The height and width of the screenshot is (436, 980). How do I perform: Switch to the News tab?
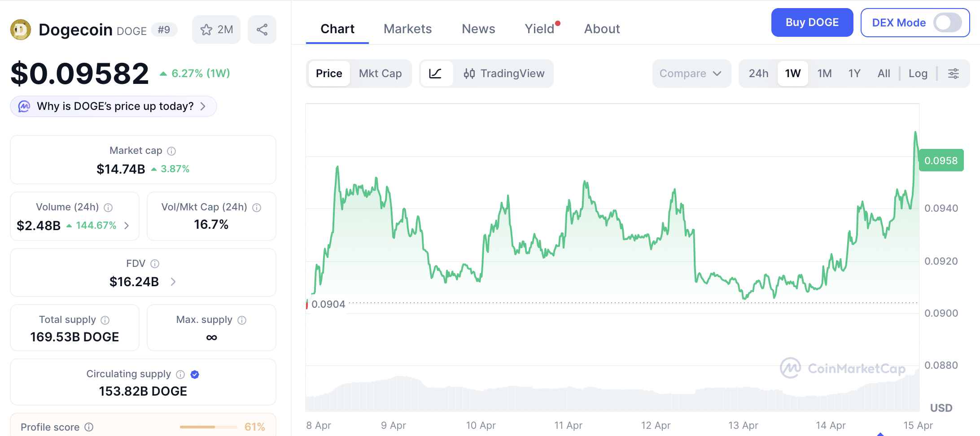pyautogui.click(x=478, y=29)
